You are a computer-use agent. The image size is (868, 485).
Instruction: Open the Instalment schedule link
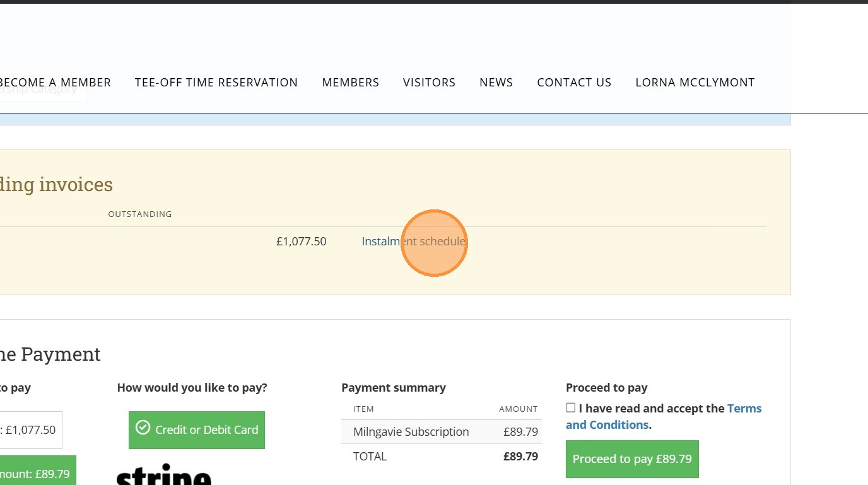[413, 242]
